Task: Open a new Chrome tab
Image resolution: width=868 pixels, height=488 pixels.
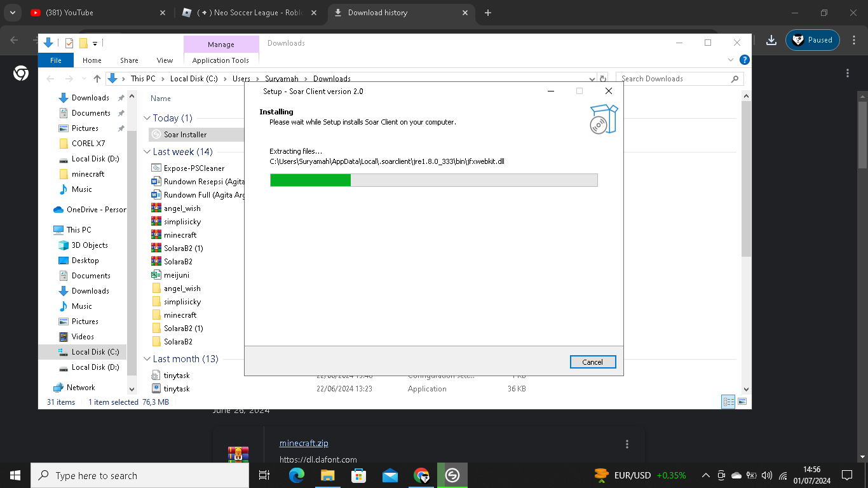Action: click(488, 13)
